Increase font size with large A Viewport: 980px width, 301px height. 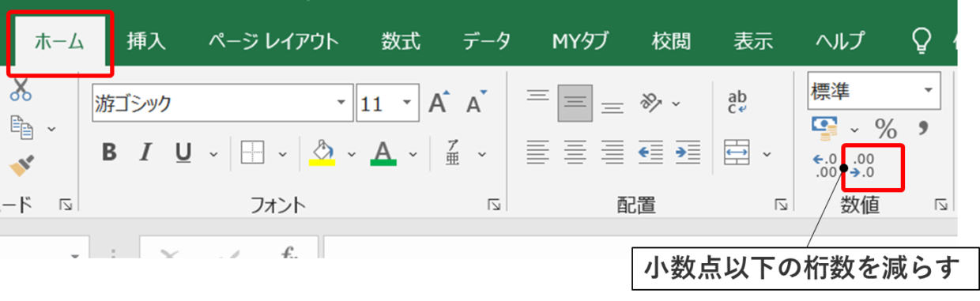[x=439, y=103]
